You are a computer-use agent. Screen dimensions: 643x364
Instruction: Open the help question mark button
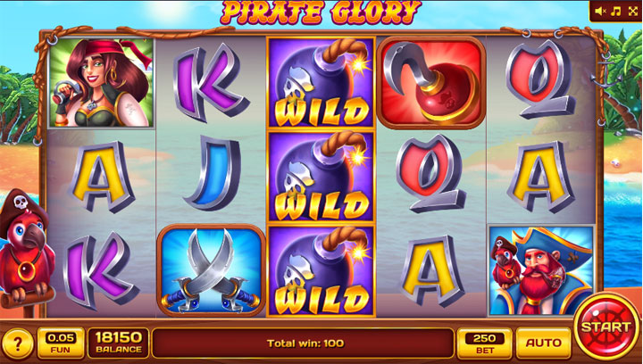17,343
